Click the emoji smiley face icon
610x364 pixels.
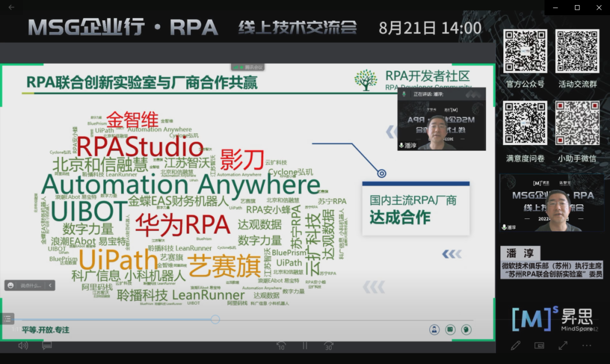coord(11,286)
